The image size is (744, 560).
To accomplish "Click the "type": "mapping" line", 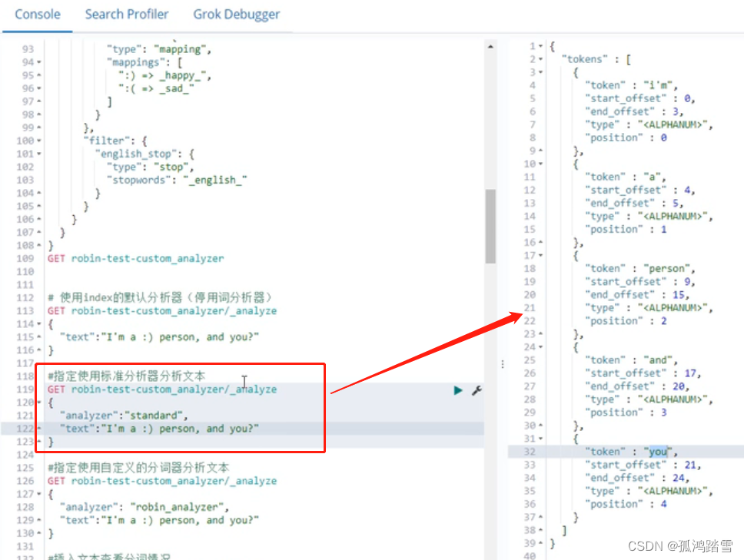I will tap(159, 49).
